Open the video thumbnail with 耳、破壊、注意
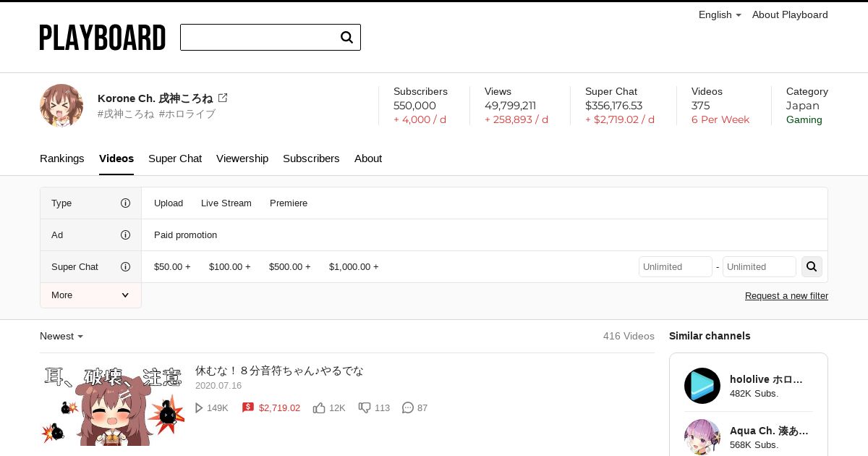Image resolution: width=868 pixels, height=456 pixels. 112,405
